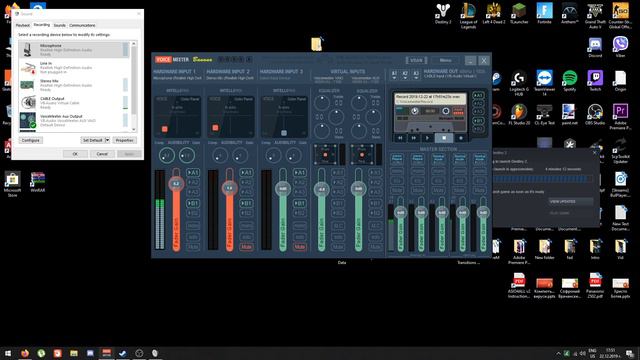Click Cancel in Sound dialog

102,154
